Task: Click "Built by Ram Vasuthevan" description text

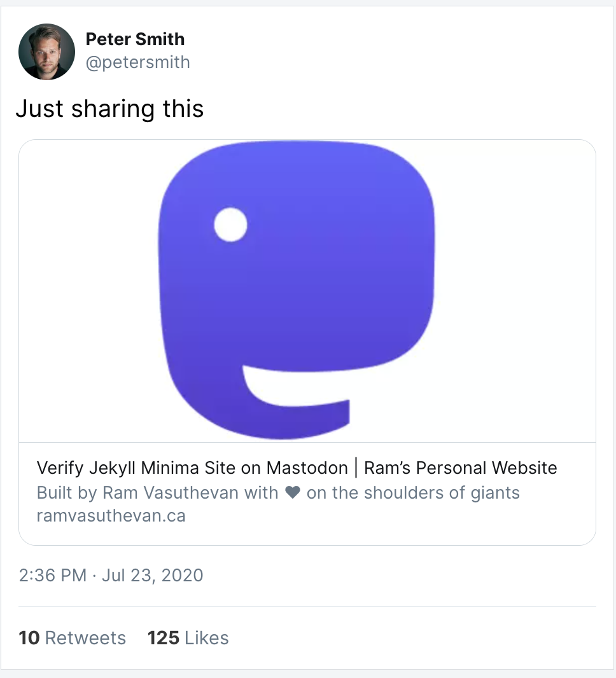Action: [157, 493]
